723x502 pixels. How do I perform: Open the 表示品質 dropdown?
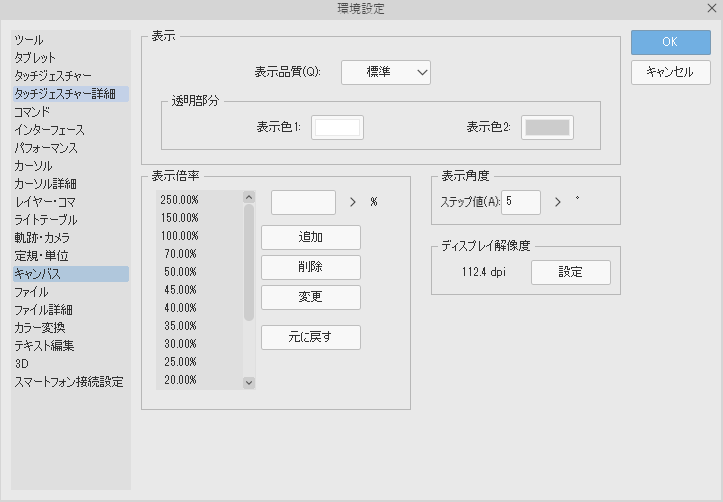pos(385,72)
